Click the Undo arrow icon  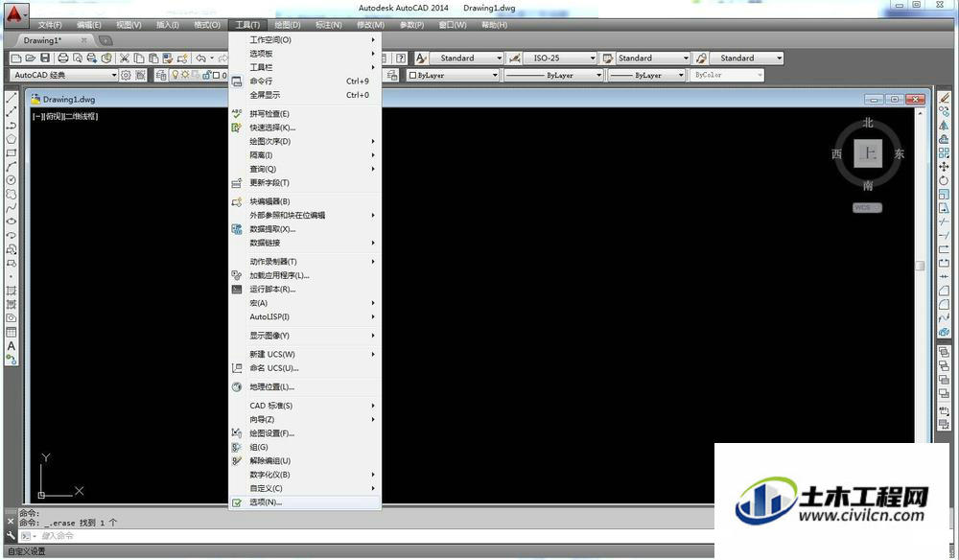coord(200,58)
